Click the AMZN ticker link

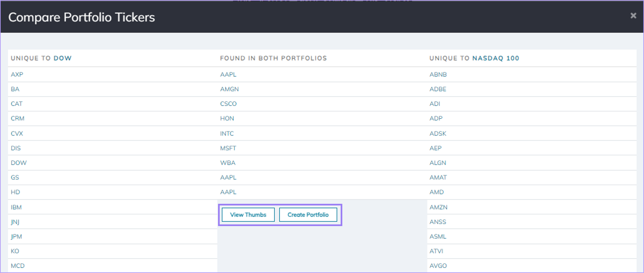click(x=438, y=207)
